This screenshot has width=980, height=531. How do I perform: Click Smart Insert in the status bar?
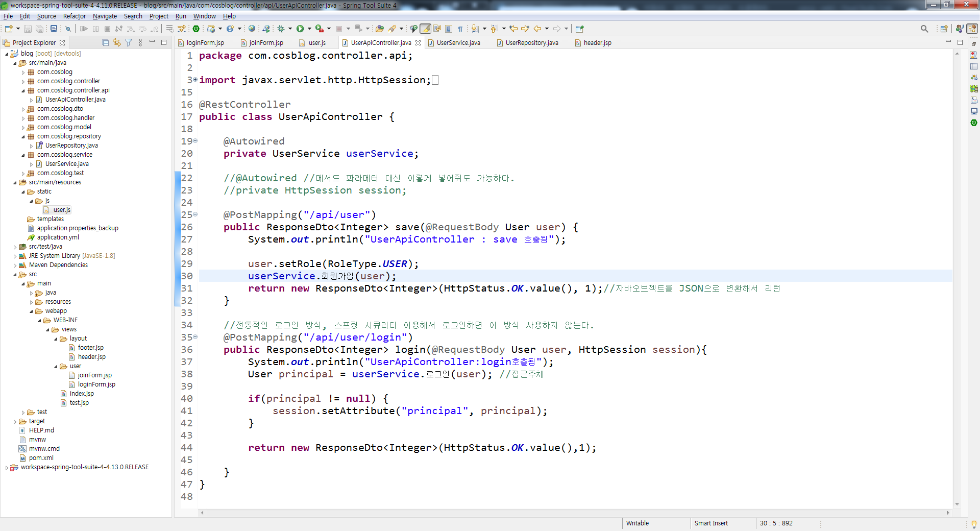(x=711, y=523)
